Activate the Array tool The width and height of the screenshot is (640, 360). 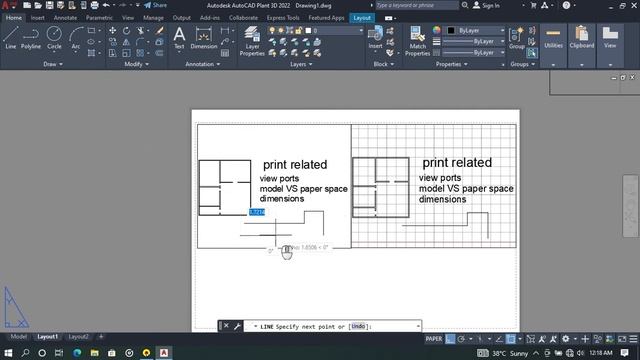pyautogui.click(x=140, y=53)
